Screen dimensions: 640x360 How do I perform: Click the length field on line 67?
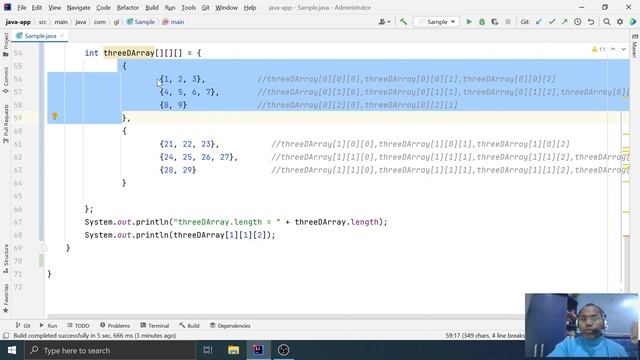364,222
